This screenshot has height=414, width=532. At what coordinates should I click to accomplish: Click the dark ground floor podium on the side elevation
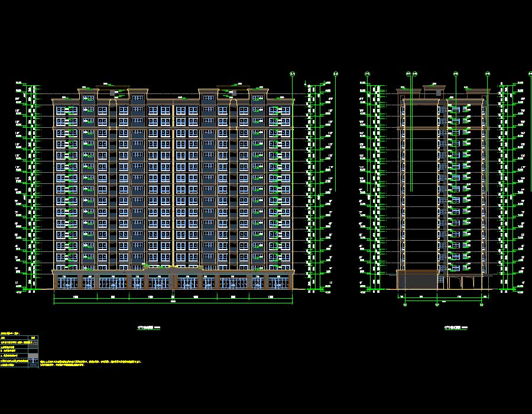click(417, 280)
